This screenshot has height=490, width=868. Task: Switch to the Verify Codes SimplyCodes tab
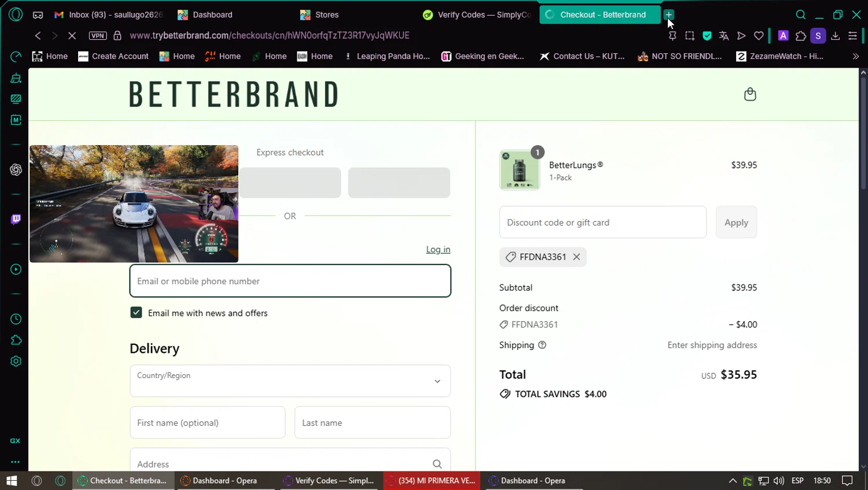pyautogui.click(x=477, y=14)
